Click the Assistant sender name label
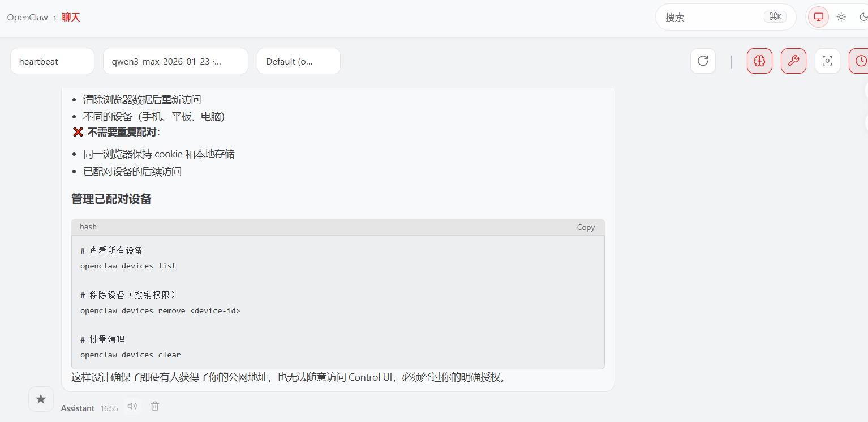 [78, 408]
